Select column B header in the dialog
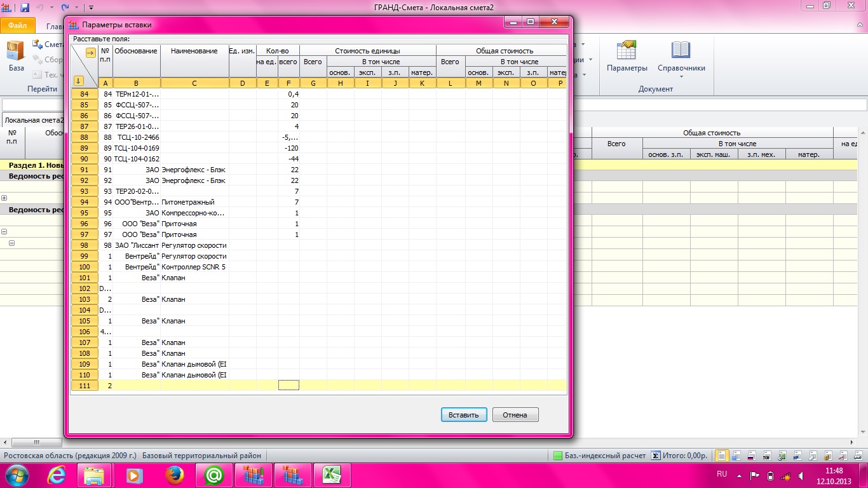Viewport: 868px width, 488px height. [x=137, y=83]
